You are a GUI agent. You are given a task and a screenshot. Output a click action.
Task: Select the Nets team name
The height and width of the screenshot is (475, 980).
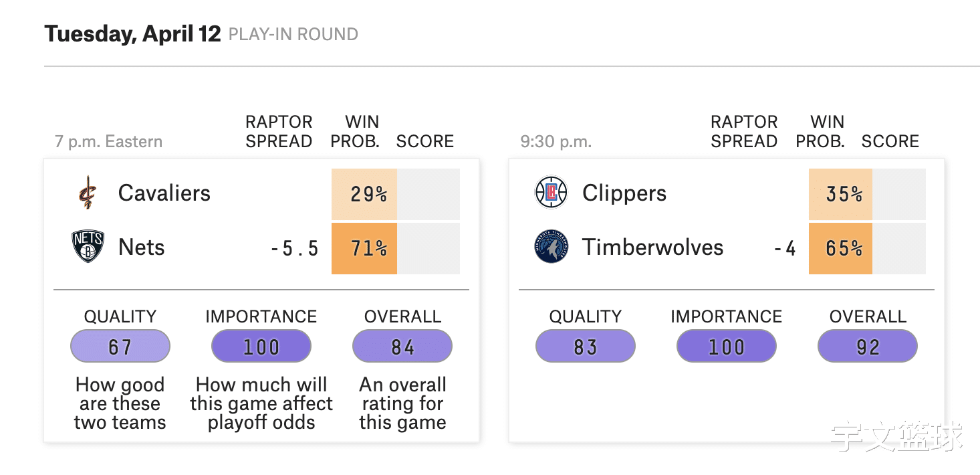pos(142,248)
